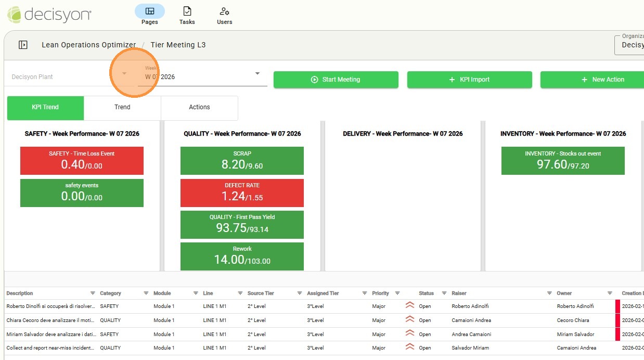The image size is (644, 360).
Task: Expand the Week W 07 2026 dropdown
Action: [257, 73]
